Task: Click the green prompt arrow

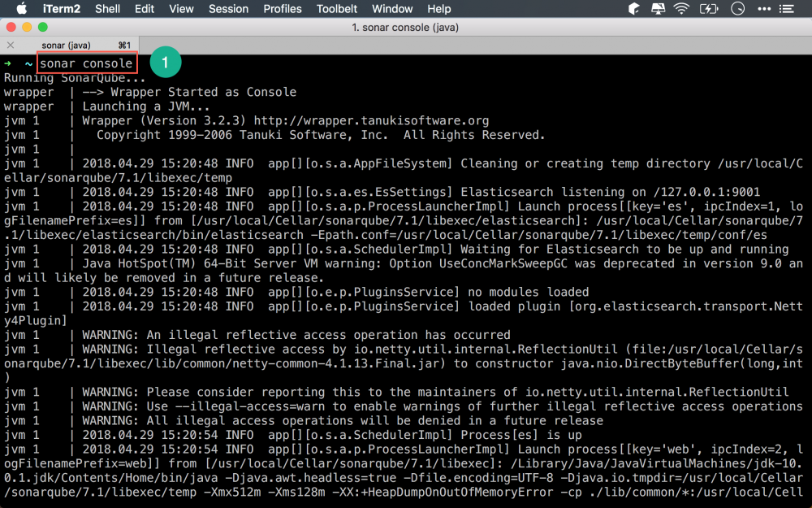Action: pyautogui.click(x=7, y=63)
